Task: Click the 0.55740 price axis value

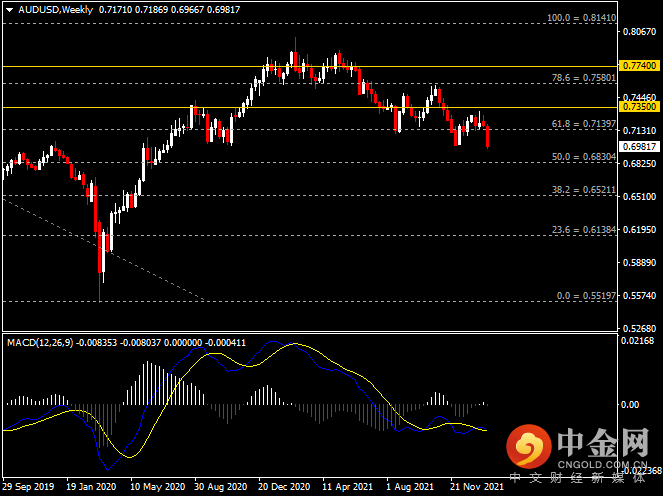Action: pos(639,296)
